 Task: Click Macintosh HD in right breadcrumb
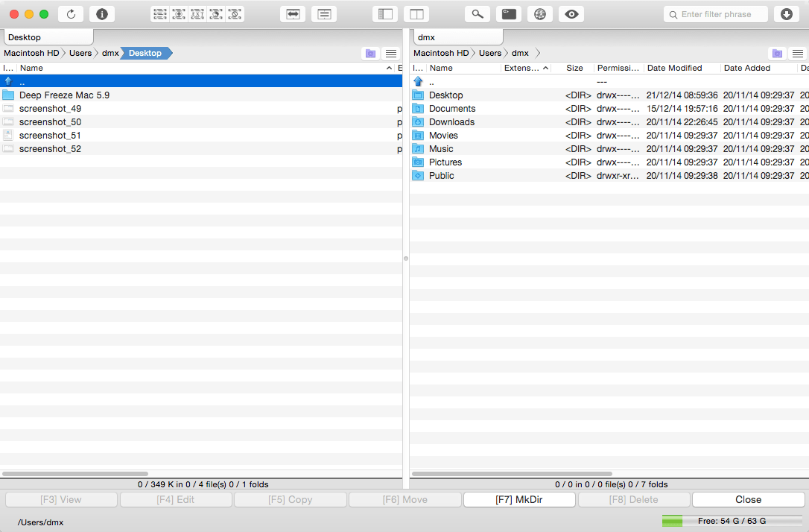(x=441, y=53)
